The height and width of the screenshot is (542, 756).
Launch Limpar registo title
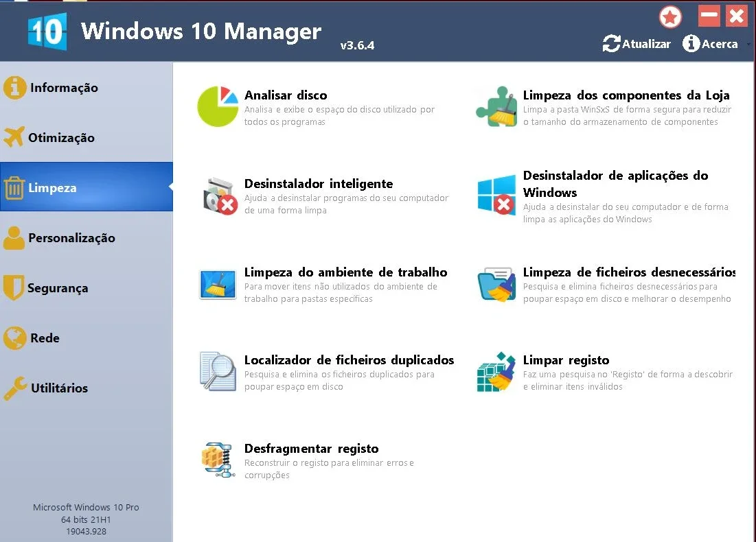566,360
